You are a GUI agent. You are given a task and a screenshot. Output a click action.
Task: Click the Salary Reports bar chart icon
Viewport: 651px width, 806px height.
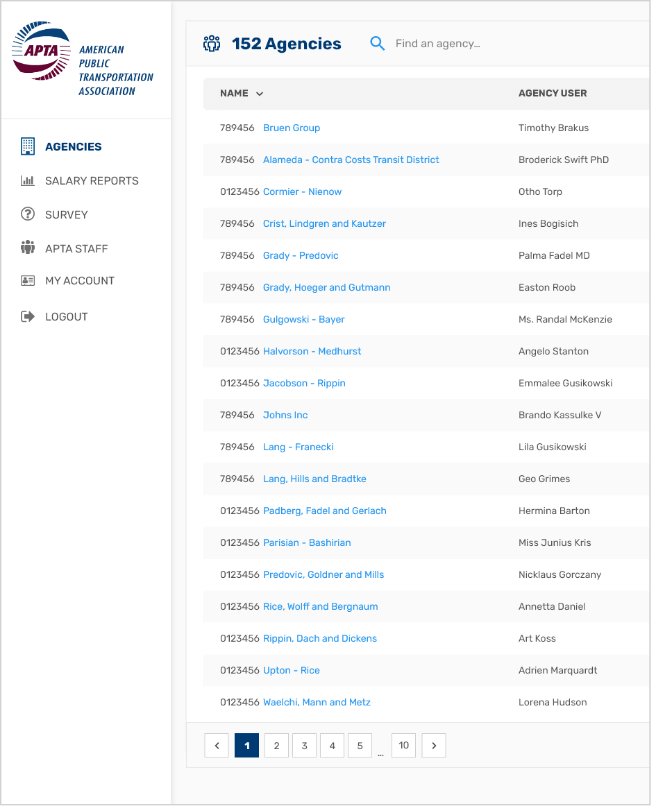point(28,181)
